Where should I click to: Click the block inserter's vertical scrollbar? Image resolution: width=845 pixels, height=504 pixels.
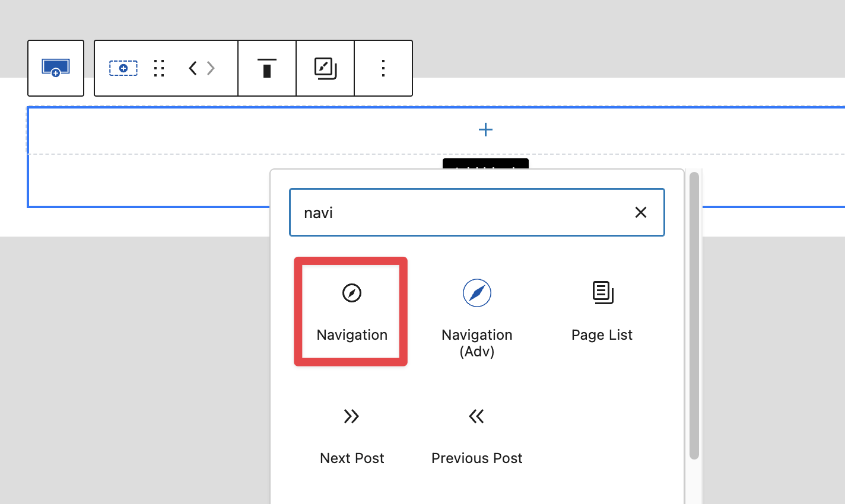point(694,314)
